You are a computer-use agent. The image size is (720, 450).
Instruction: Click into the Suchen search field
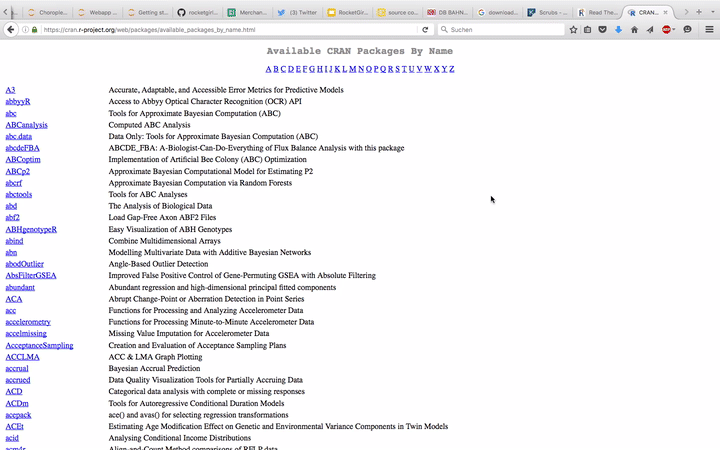(500, 30)
